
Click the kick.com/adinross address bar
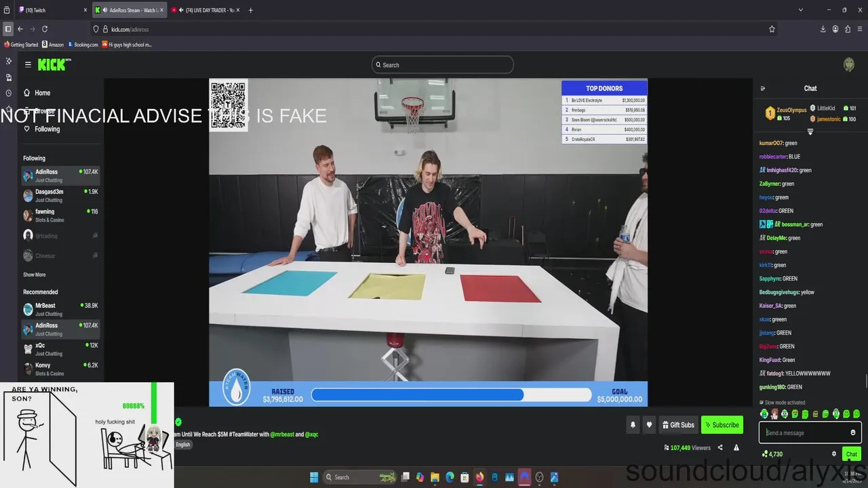(x=434, y=29)
